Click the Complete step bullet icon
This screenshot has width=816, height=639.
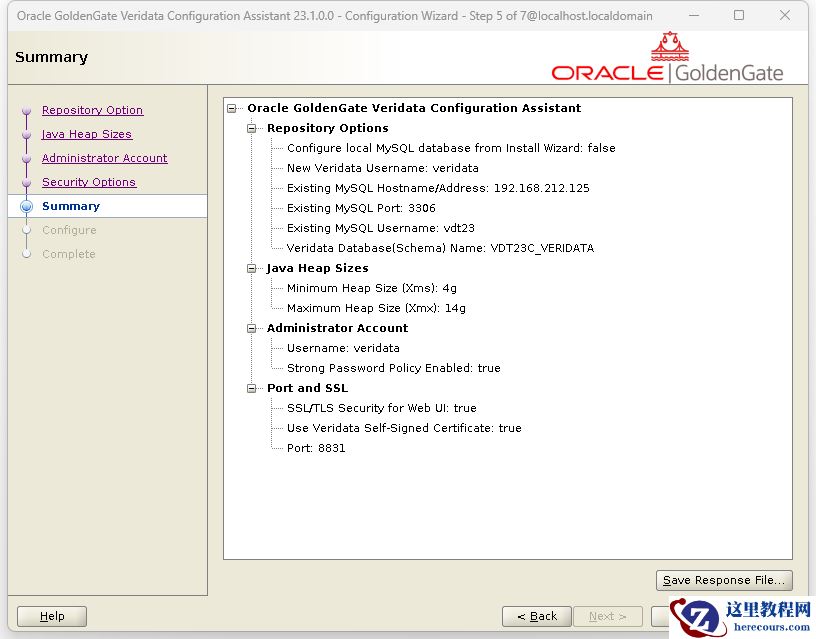(27, 254)
